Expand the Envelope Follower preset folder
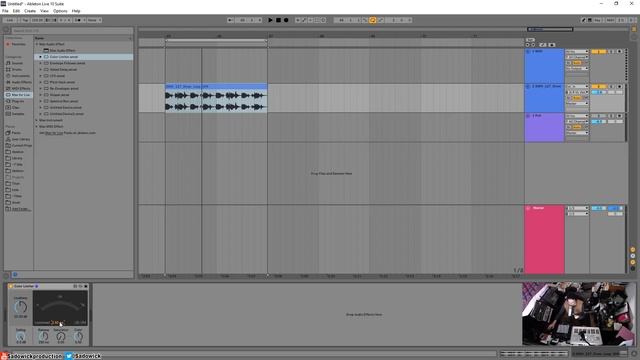640x360 pixels. [x=40, y=63]
